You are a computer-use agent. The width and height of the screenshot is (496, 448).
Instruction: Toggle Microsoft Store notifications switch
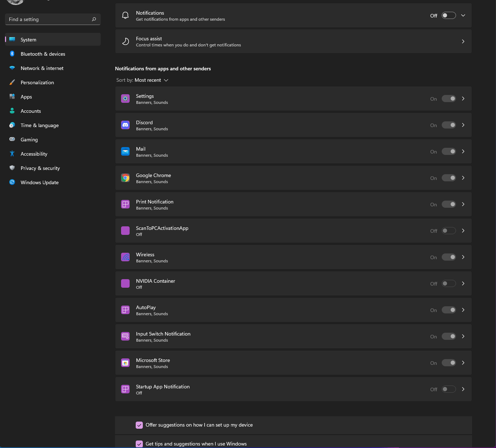pos(449,363)
